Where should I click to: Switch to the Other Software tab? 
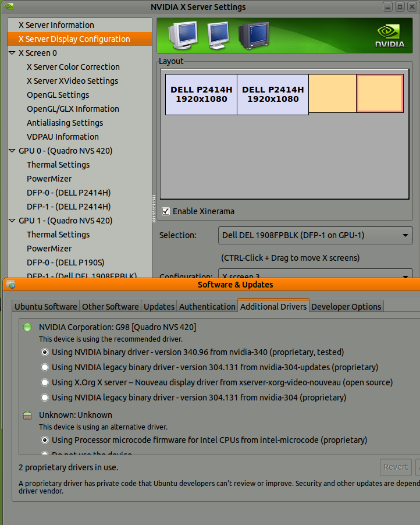click(x=111, y=306)
